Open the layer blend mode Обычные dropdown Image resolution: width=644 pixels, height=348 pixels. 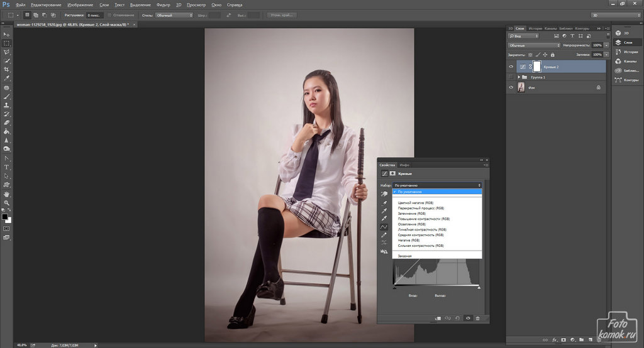coord(534,45)
